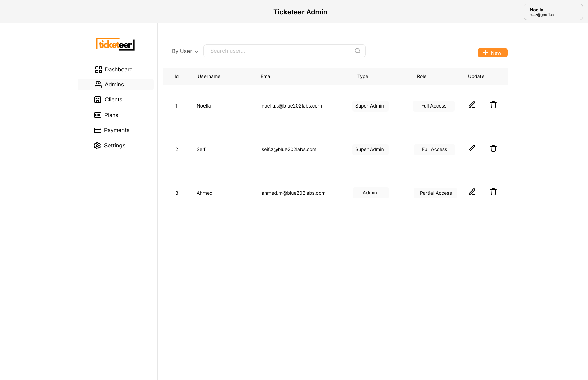Delete Seif using the trash icon

pyautogui.click(x=493, y=148)
